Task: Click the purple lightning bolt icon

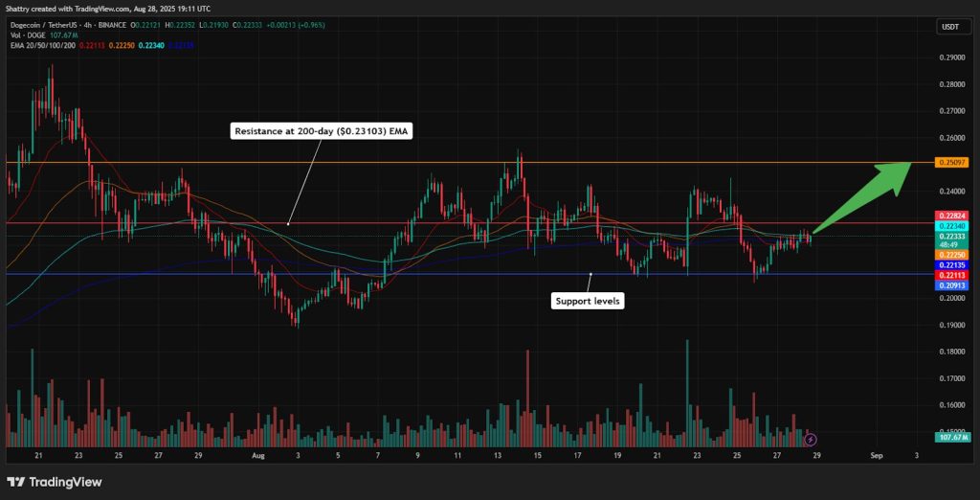Action: point(812,439)
